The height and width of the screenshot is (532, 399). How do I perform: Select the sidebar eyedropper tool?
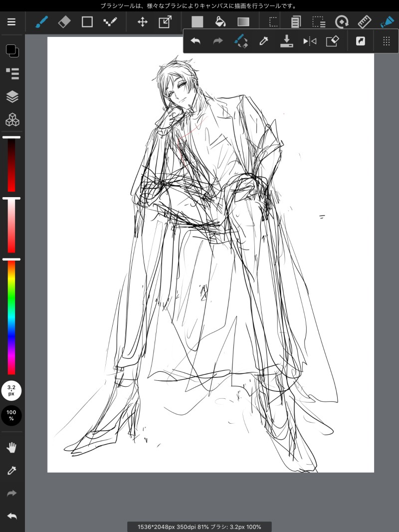pos(12,470)
